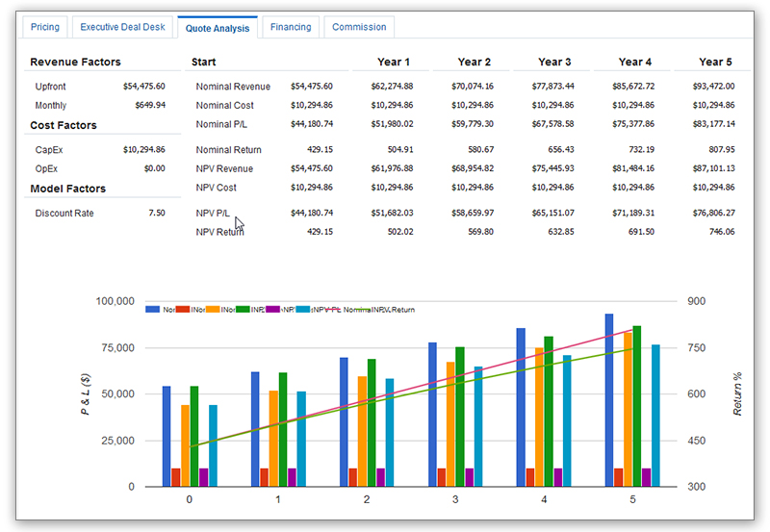Click the Year 1 column header
This screenshot has height=532, width=770.
click(x=391, y=63)
